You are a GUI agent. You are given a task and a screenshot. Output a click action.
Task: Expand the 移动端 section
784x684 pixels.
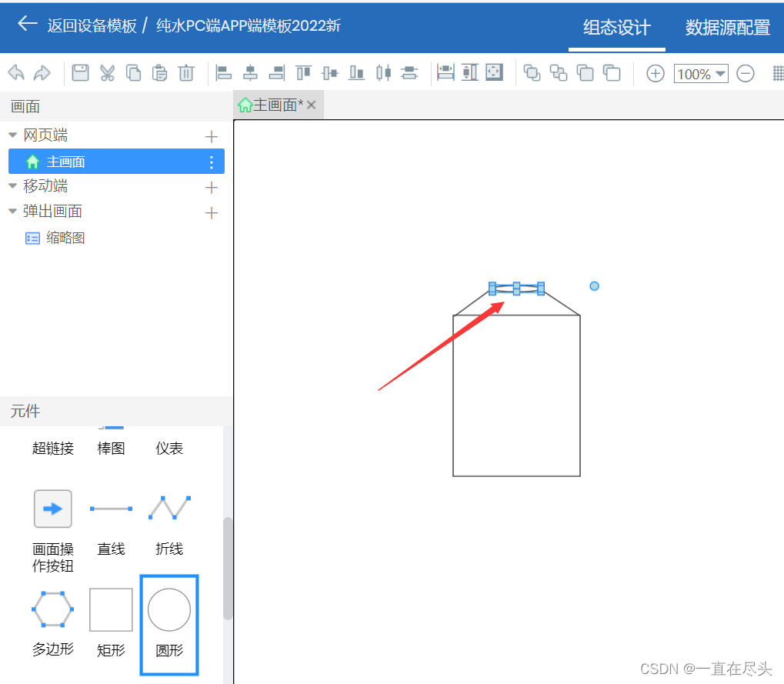pyautogui.click(x=12, y=185)
